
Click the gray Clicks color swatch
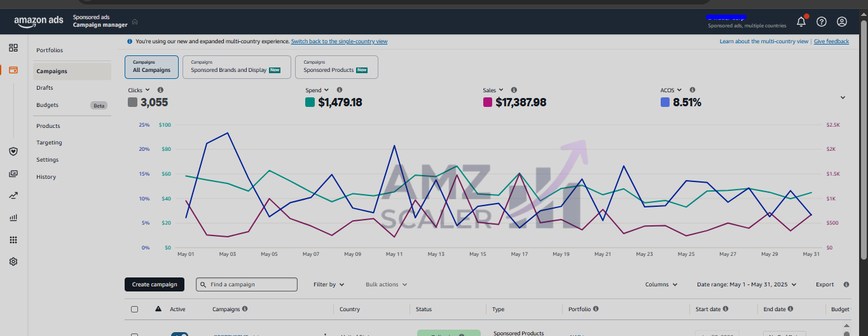(x=132, y=102)
